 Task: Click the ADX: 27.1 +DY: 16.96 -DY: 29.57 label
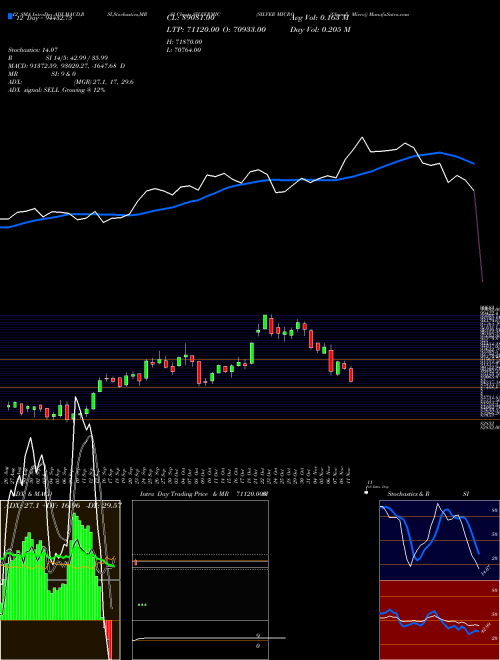(x=62, y=505)
